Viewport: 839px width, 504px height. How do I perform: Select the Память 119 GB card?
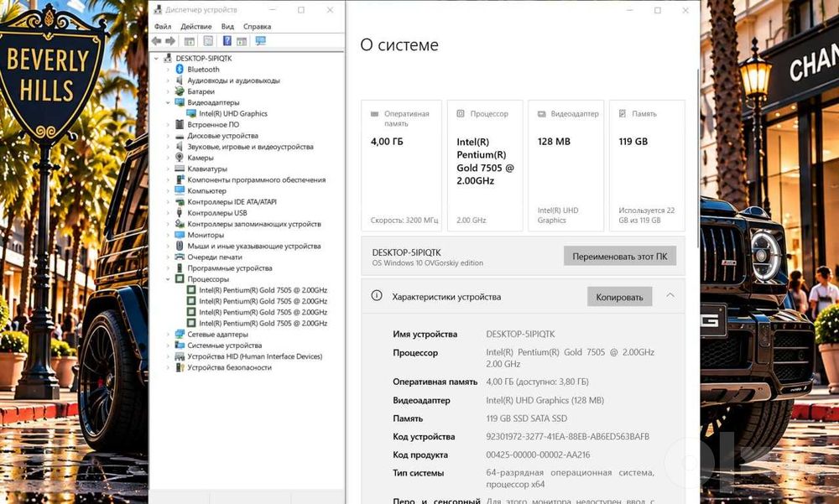(x=647, y=165)
